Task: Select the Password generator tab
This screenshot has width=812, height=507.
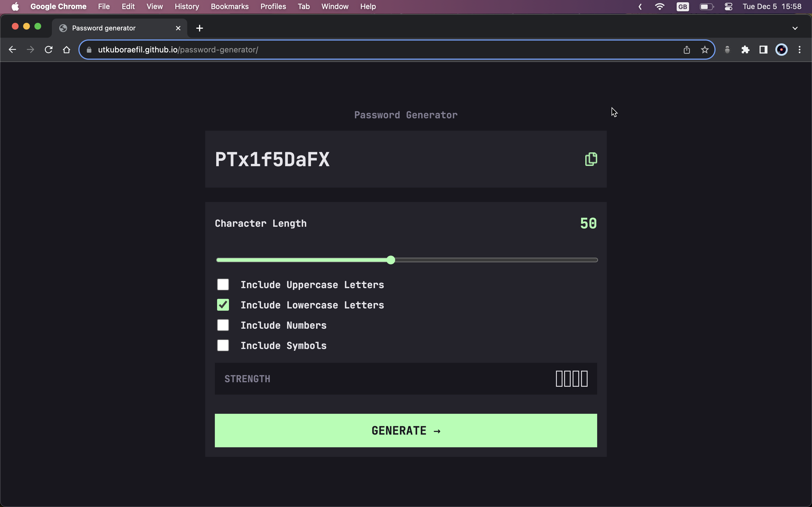Action: click(111, 28)
